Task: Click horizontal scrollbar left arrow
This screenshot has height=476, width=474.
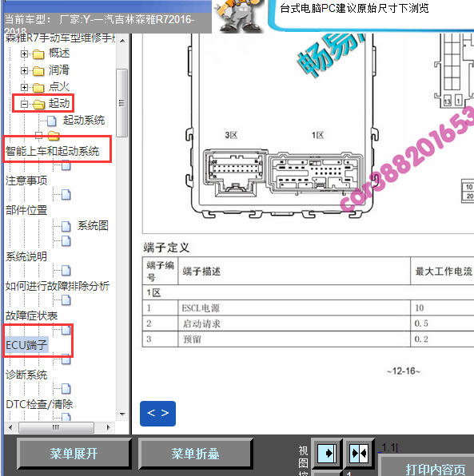Action: 10,428
